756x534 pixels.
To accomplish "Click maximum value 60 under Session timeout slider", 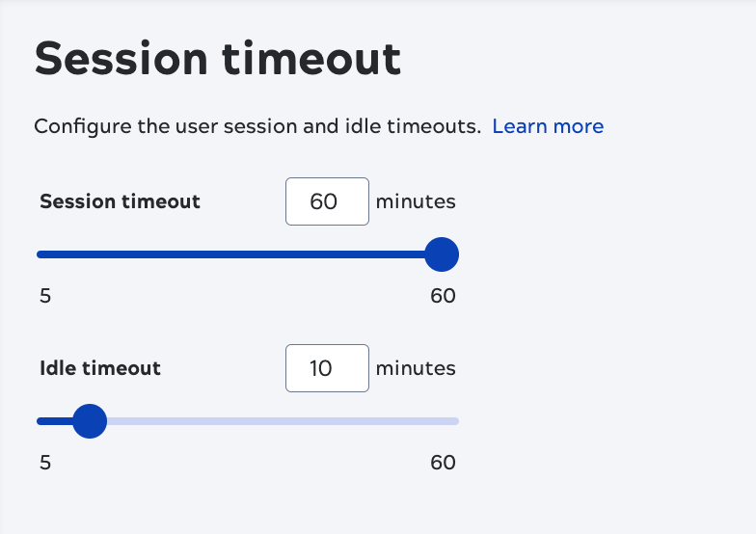I will pyautogui.click(x=443, y=296).
